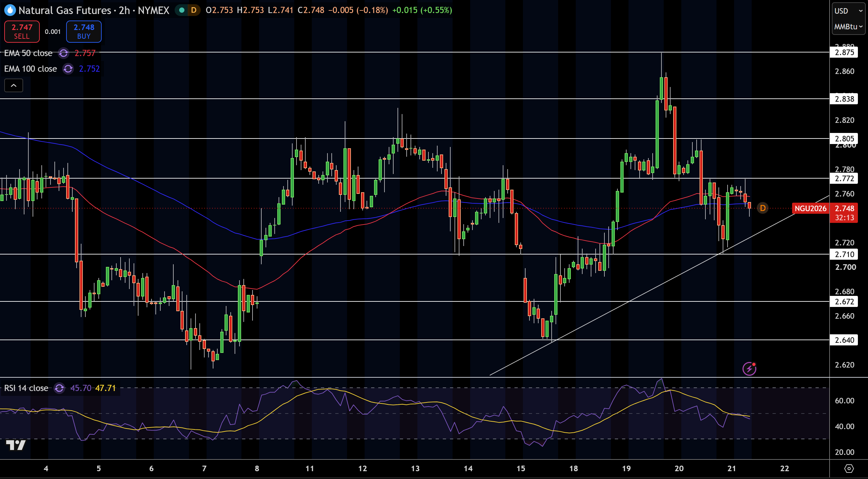Click the 2.672 horizontal line price label
Screen dimensions: 868x479
844,301
